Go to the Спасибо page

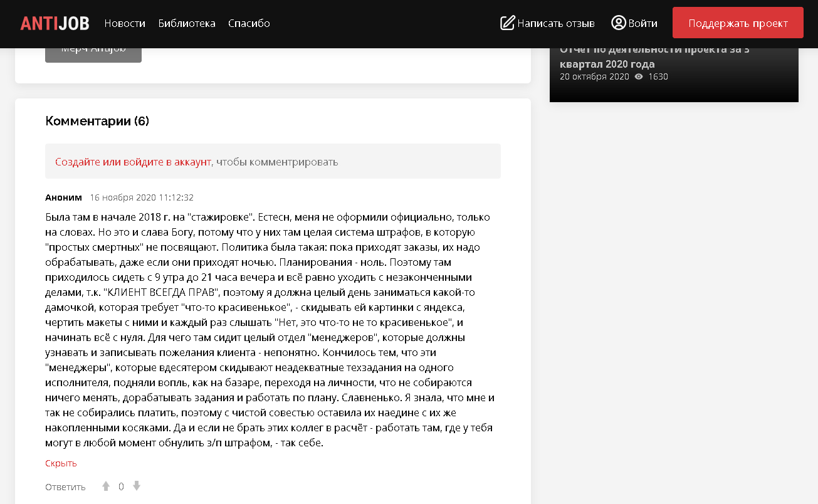point(249,24)
